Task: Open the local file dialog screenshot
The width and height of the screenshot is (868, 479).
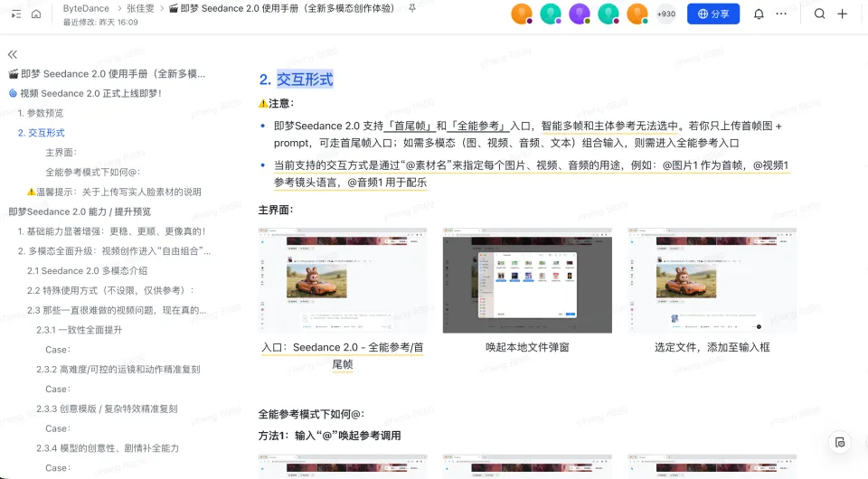Action: click(x=527, y=280)
